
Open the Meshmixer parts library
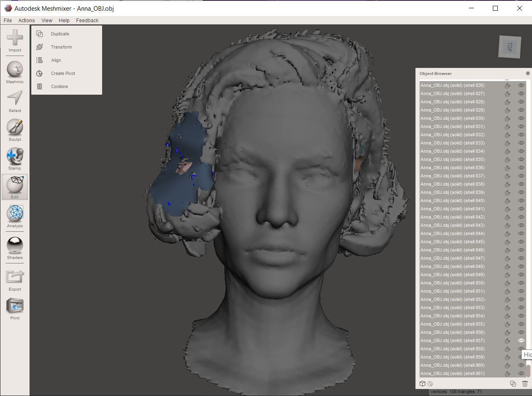pyautogui.click(x=15, y=72)
